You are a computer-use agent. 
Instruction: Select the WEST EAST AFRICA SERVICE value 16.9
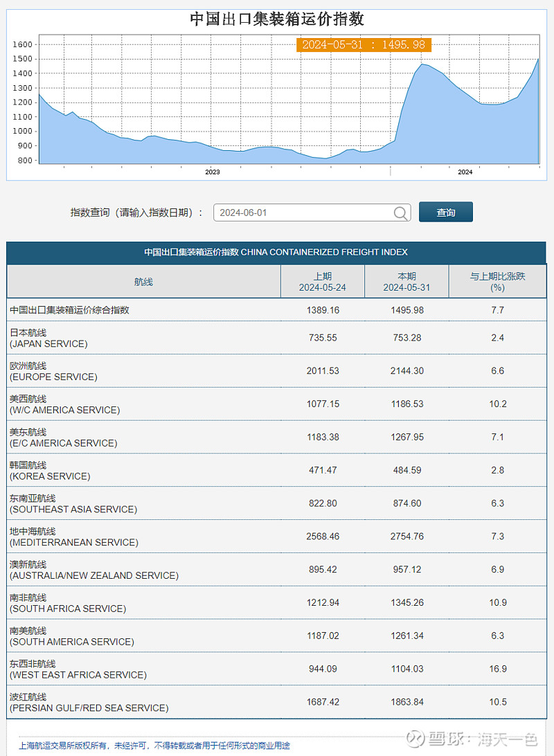[497, 669]
